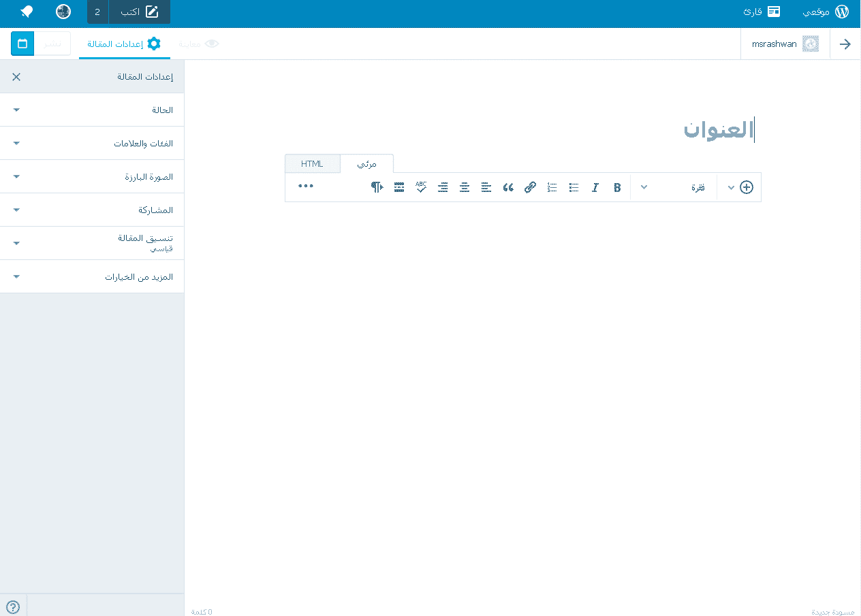Open the more tools ellipsis menu
The width and height of the screenshot is (861, 616).
click(305, 187)
